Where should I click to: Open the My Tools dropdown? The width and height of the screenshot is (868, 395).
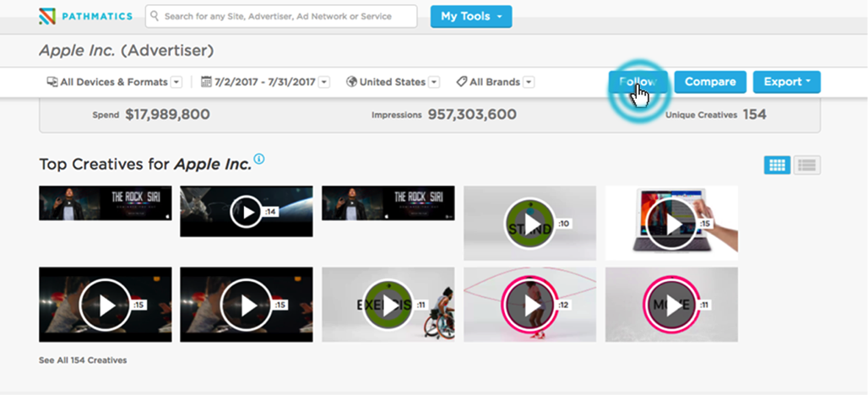tap(471, 17)
